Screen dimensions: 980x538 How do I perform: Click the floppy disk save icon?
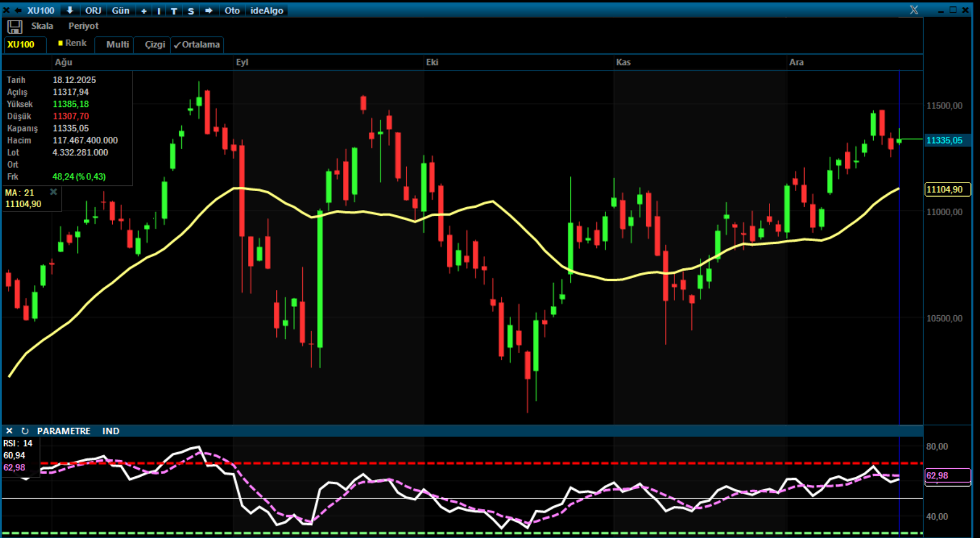tap(14, 27)
